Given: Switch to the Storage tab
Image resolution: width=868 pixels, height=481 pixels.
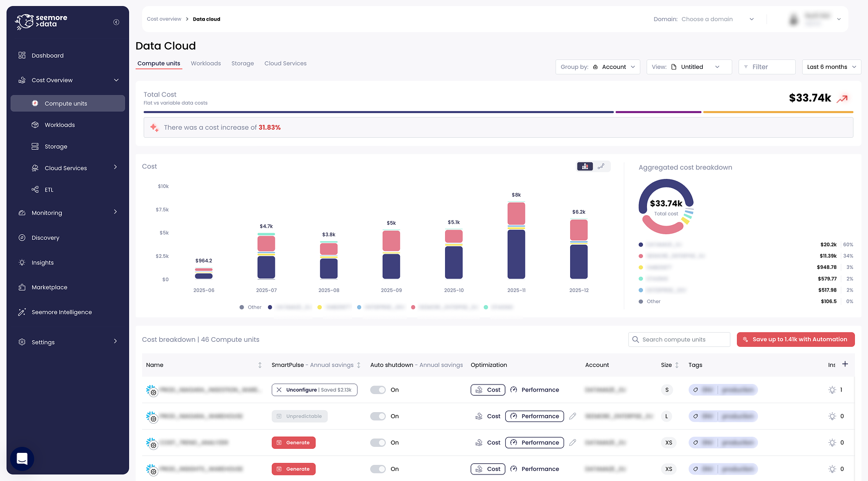Looking at the screenshot, I should click(x=243, y=63).
